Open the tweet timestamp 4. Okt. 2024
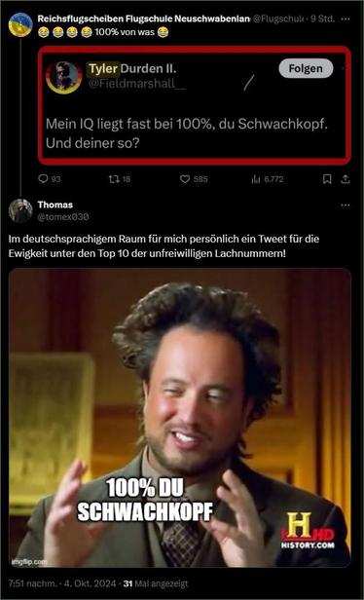 91,584
